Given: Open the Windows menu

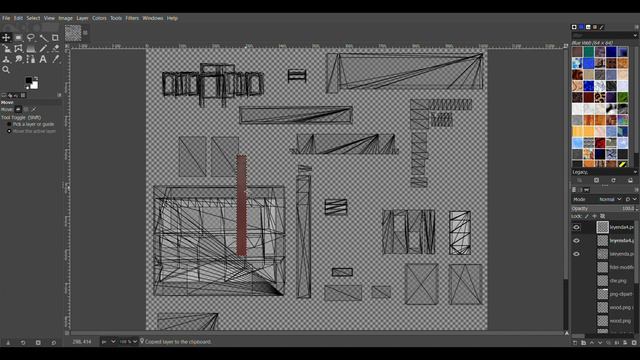Looking at the screenshot, I should pyautogui.click(x=153, y=18).
